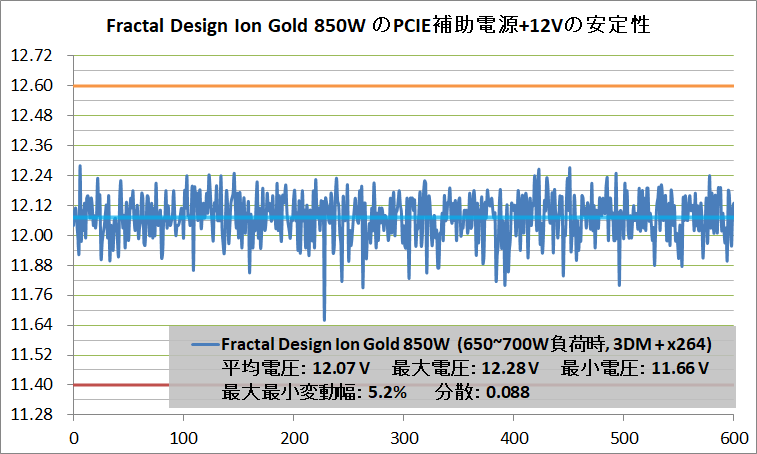This screenshot has height=454, width=757.
Task: Click x-axis label 200
Action: pyautogui.click(x=294, y=438)
